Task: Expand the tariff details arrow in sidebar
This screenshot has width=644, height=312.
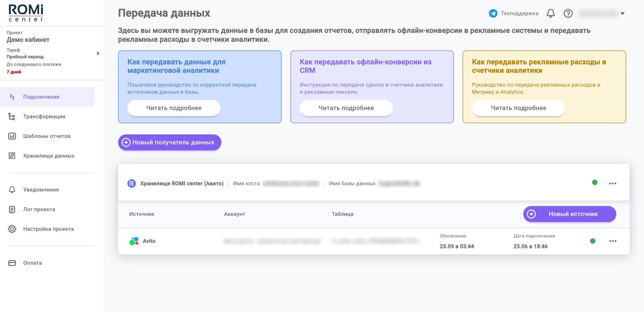Action: coord(98,53)
